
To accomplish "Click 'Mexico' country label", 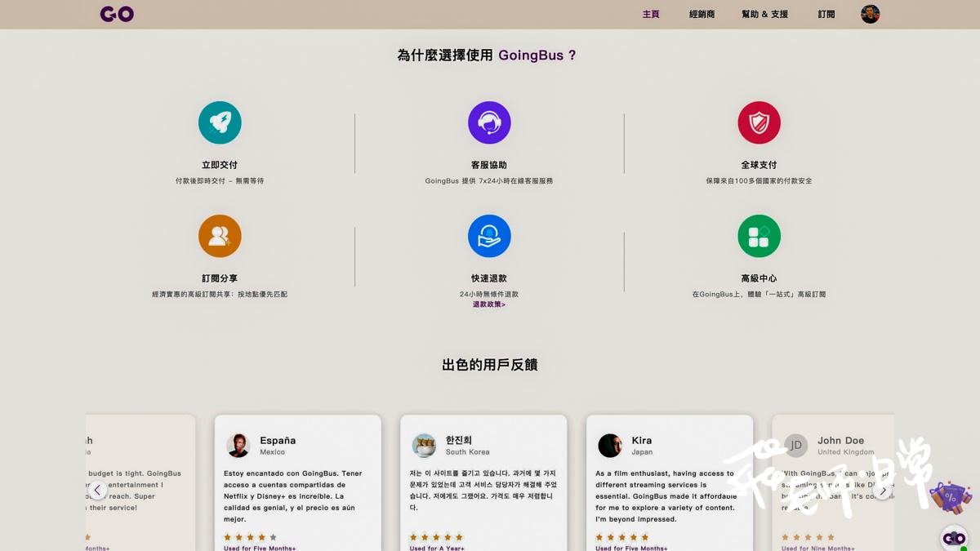I will (x=272, y=452).
